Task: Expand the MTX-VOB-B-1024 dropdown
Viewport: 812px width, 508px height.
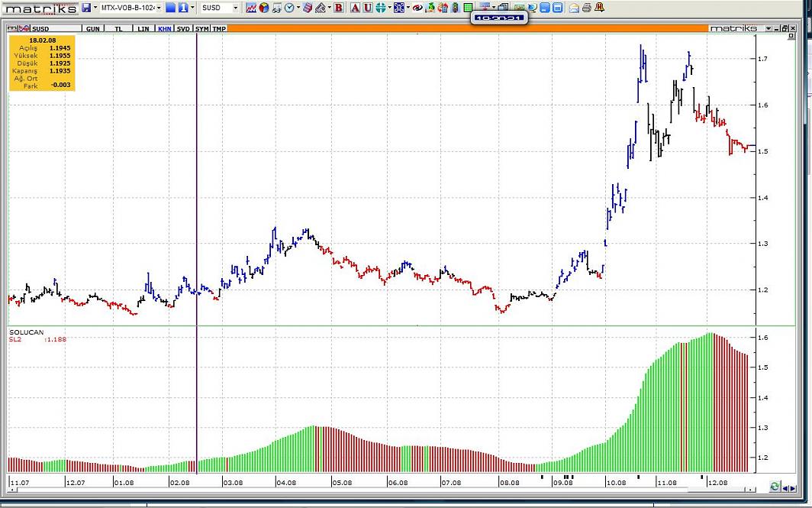Action: (158, 8)
